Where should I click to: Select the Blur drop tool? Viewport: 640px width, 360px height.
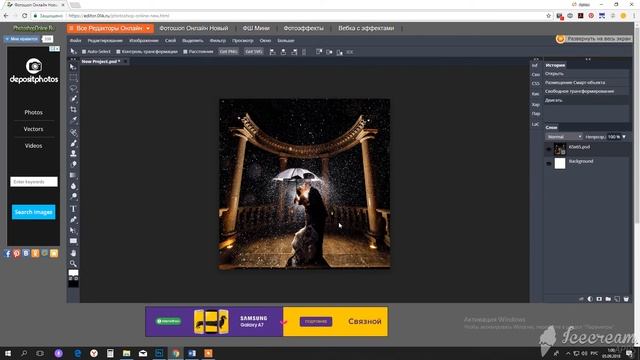point(73,186)
